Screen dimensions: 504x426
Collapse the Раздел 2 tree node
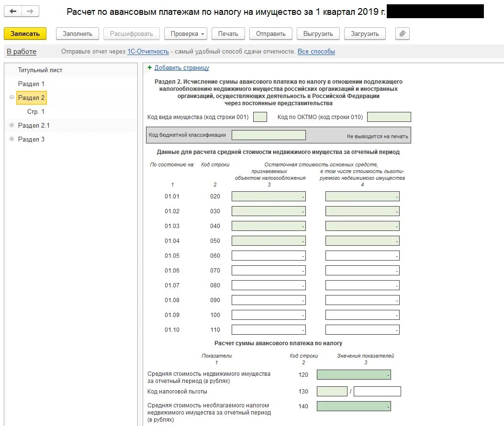tap(12, 97)
